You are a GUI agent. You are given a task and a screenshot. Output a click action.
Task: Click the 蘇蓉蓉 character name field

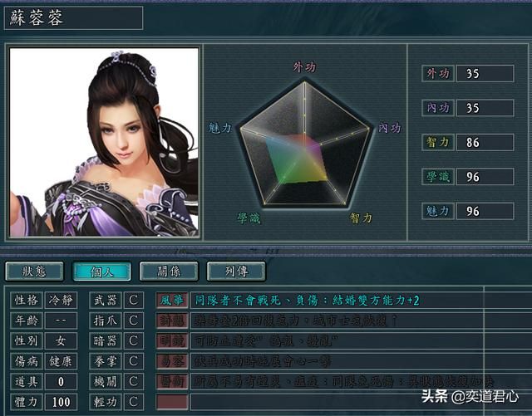(x=74, y=17)
